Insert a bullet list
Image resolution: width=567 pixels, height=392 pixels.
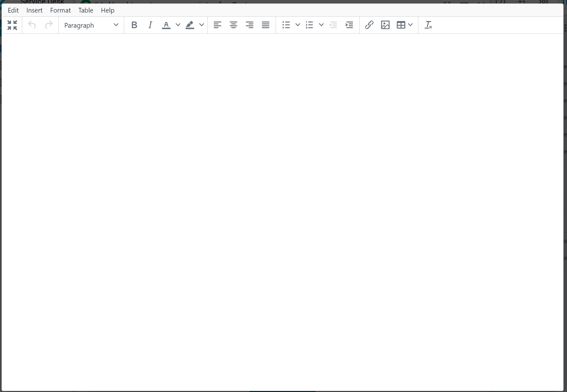click(x=286, y=25)
